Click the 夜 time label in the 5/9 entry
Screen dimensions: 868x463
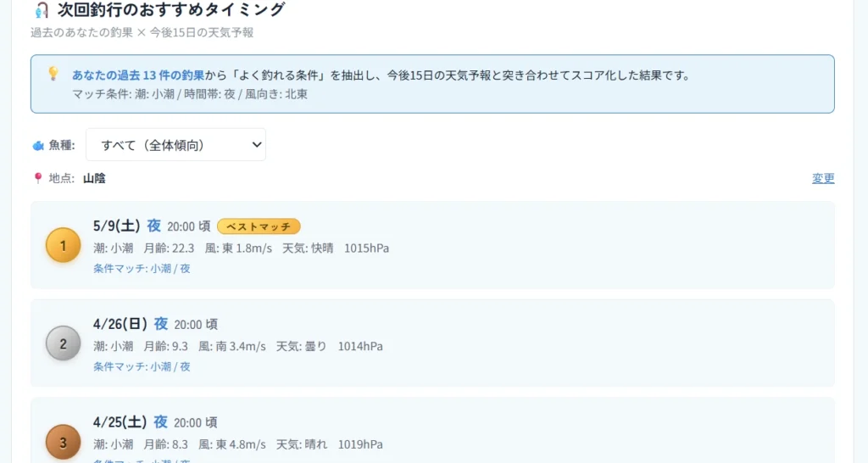(x=153, y=226)
